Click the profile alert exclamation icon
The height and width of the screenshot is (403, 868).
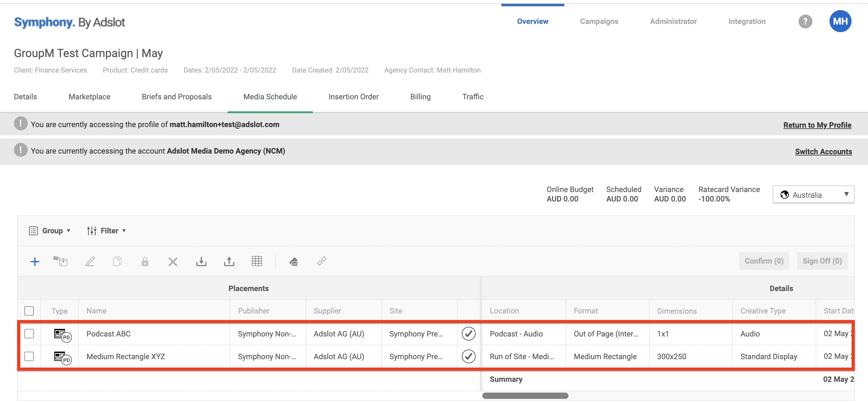click(21, 124)
